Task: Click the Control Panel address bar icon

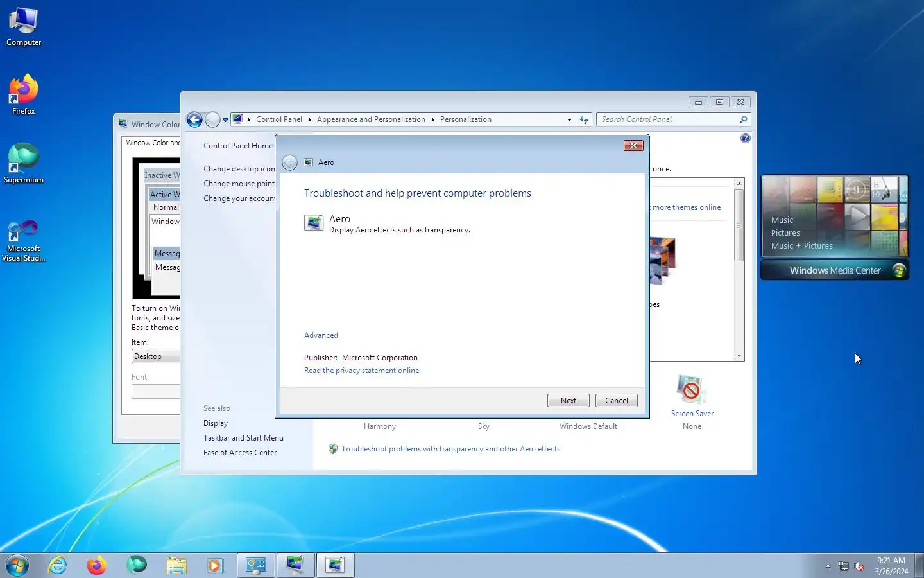Action: pos(237,119)
